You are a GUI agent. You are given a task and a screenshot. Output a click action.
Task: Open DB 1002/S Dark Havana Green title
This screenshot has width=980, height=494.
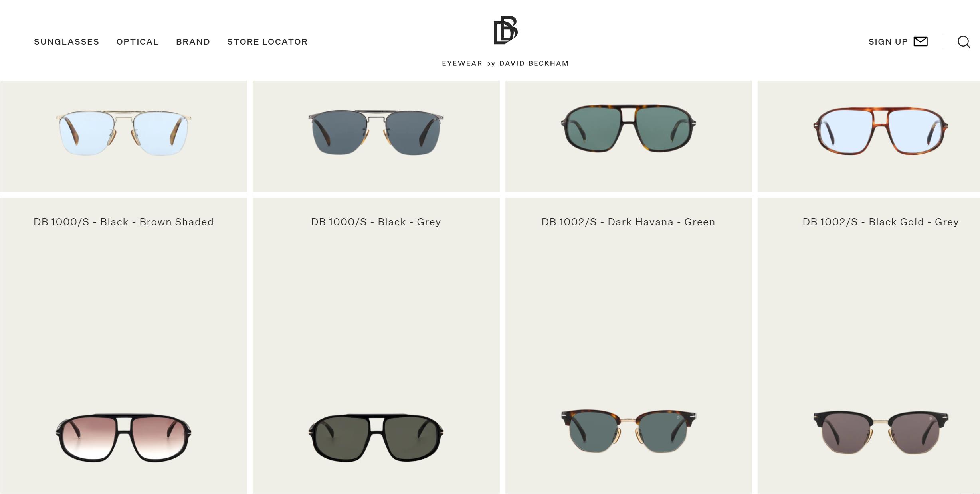tap(628, 222)
